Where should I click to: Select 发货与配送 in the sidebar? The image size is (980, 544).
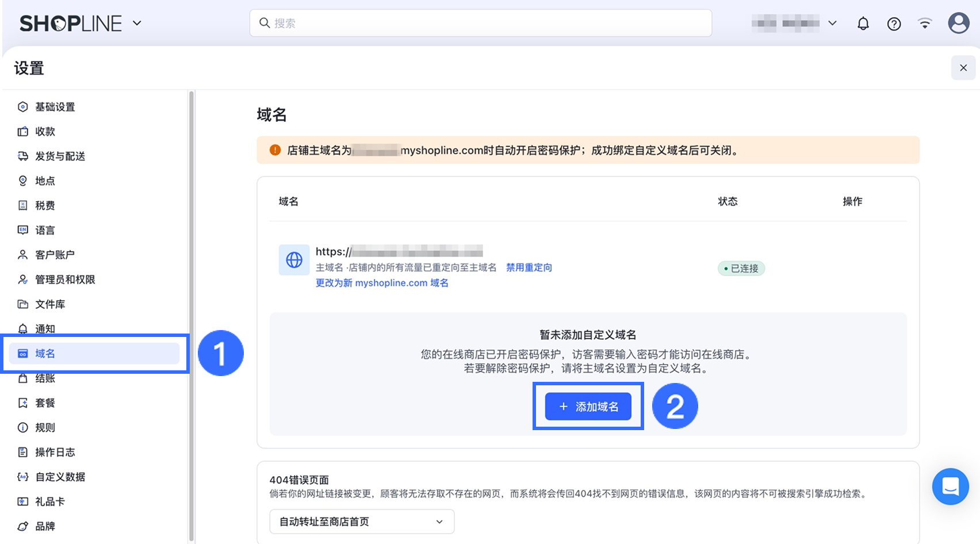(60, 156)
